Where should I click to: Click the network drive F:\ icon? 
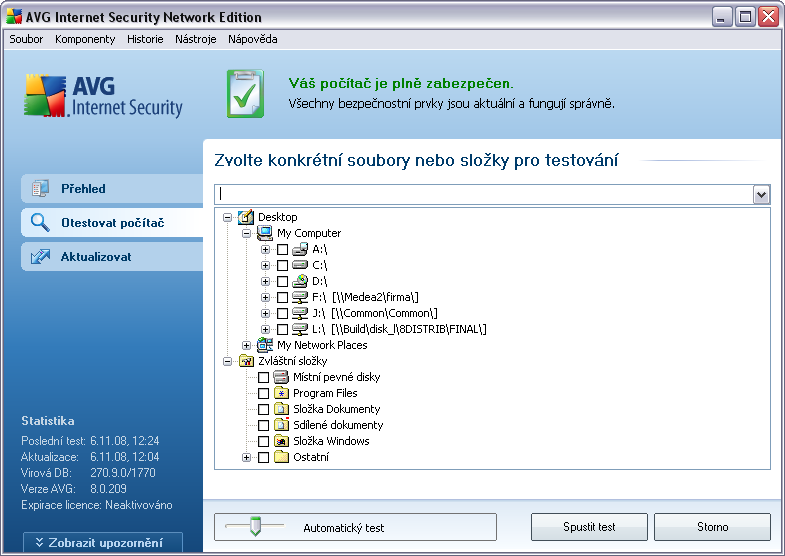[x=300, y=297]
